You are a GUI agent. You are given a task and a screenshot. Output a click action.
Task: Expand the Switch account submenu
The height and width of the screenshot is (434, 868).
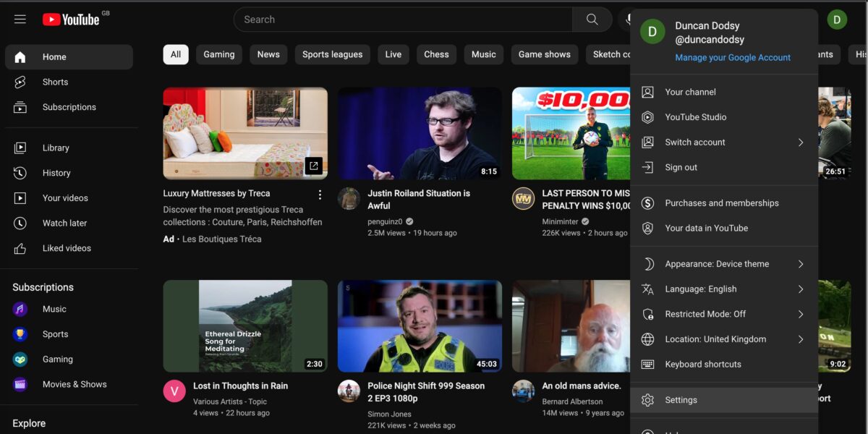[x=724, y=142]
